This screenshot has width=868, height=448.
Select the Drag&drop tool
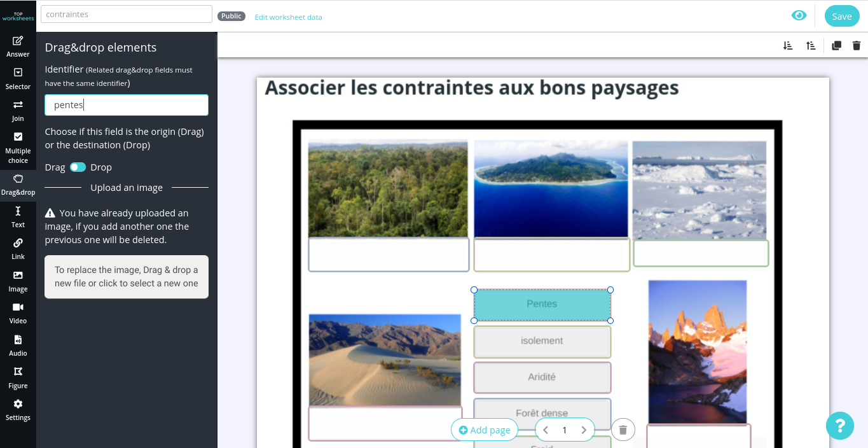click(x=18, y=185)
